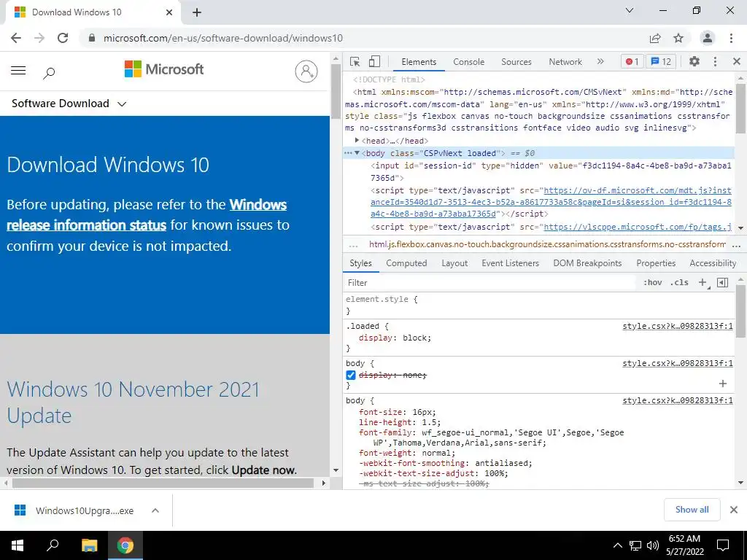The image size is (747, 560).
Task: Click the inspect element picker icon
Action: [355, 61]
